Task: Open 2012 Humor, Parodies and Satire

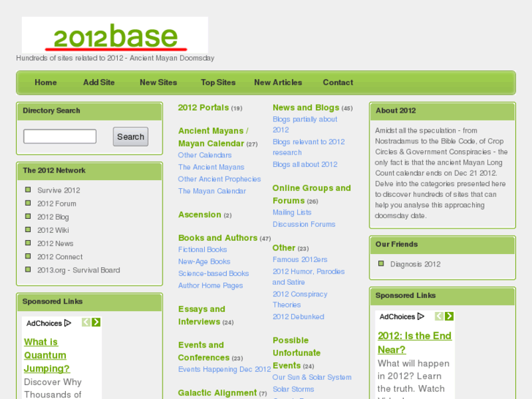Action: [308, 277]
